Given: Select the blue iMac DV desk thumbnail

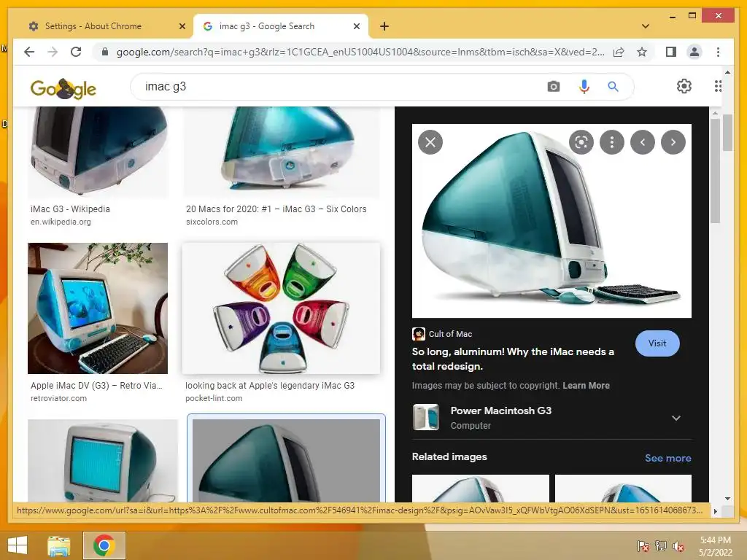Looking at the screenshot, I should (x=98, y=308).
